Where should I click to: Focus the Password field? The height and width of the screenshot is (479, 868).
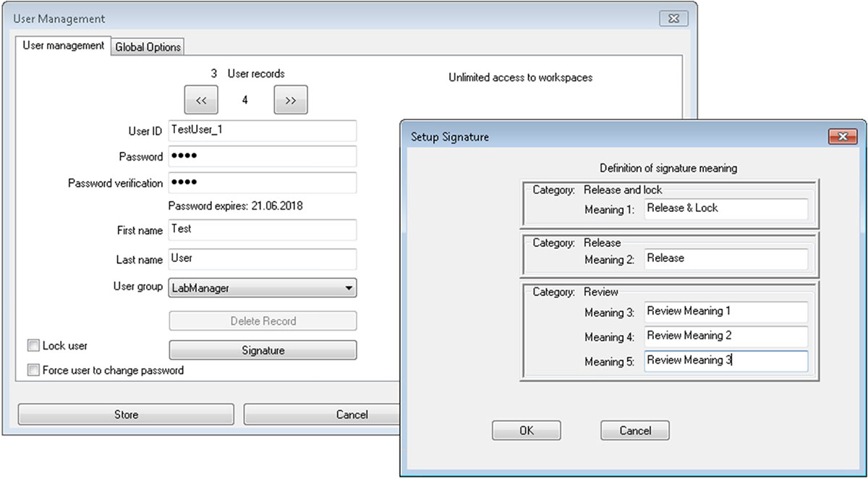[x=262, y=156]
